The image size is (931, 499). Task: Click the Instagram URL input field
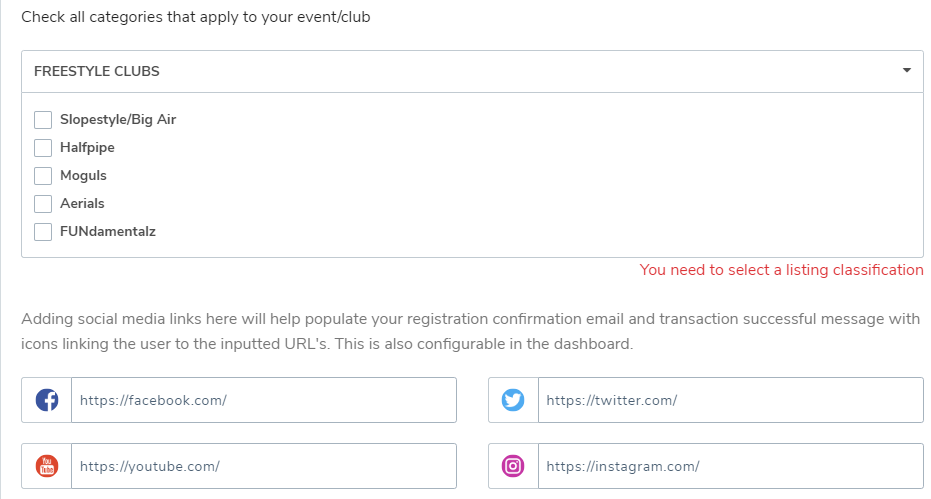730,466
